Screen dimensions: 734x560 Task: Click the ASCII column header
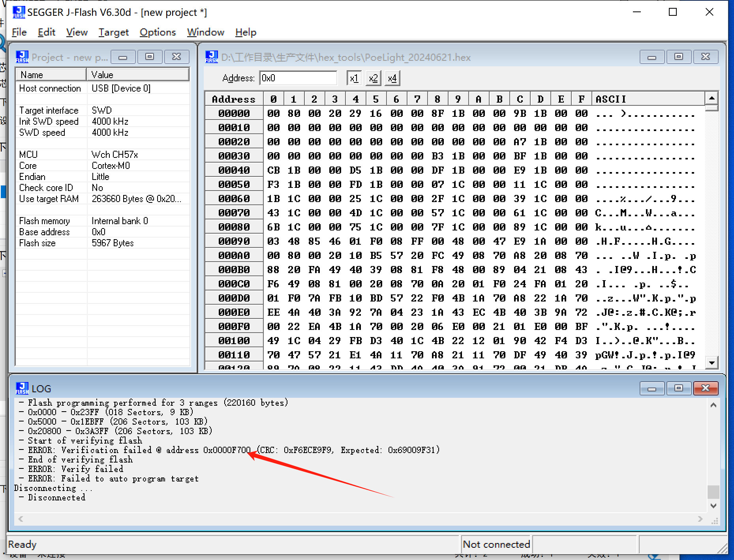[648, 99]
